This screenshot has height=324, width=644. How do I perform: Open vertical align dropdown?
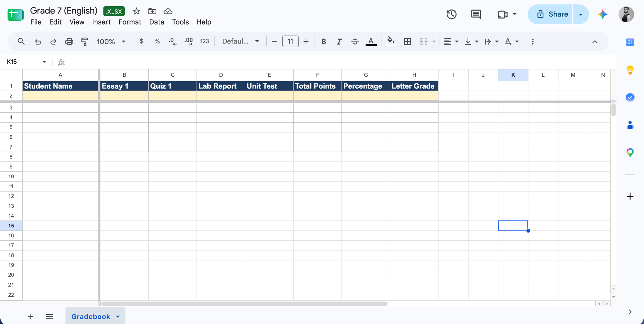point(471,42)
